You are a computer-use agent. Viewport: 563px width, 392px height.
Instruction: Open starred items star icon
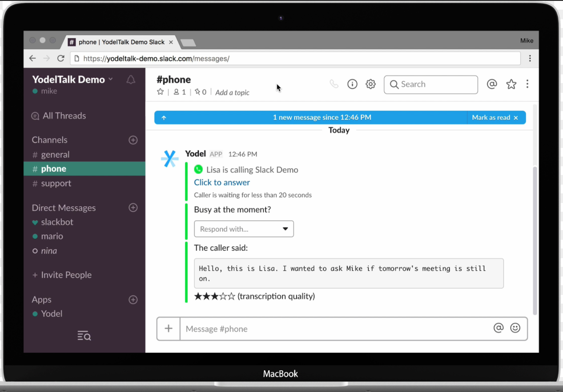point(511,84)
